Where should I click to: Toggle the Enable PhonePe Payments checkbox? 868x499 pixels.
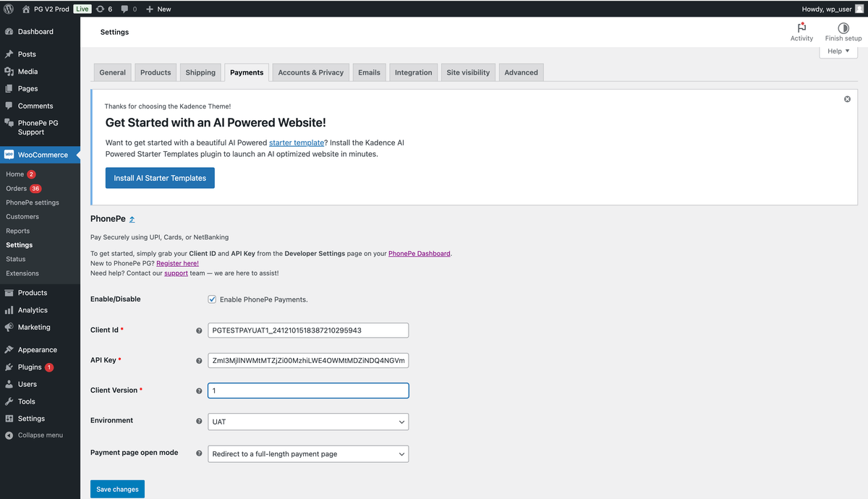pyautogui.click(x=212, y=299)
